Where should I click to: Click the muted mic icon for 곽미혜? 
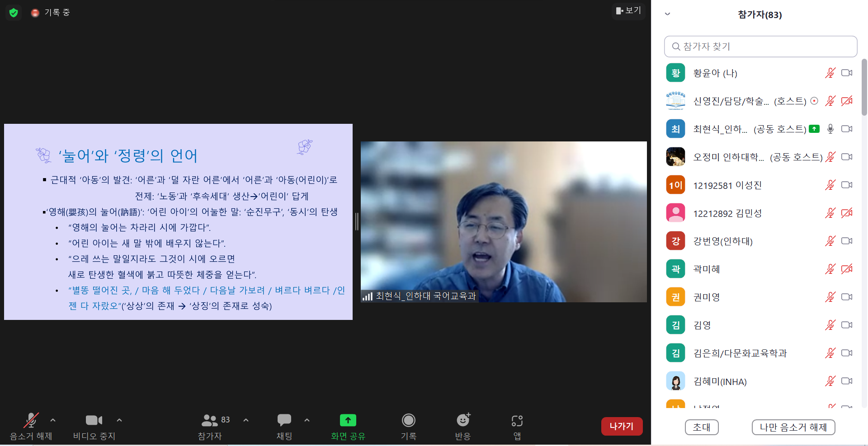(x=830, y=269)
